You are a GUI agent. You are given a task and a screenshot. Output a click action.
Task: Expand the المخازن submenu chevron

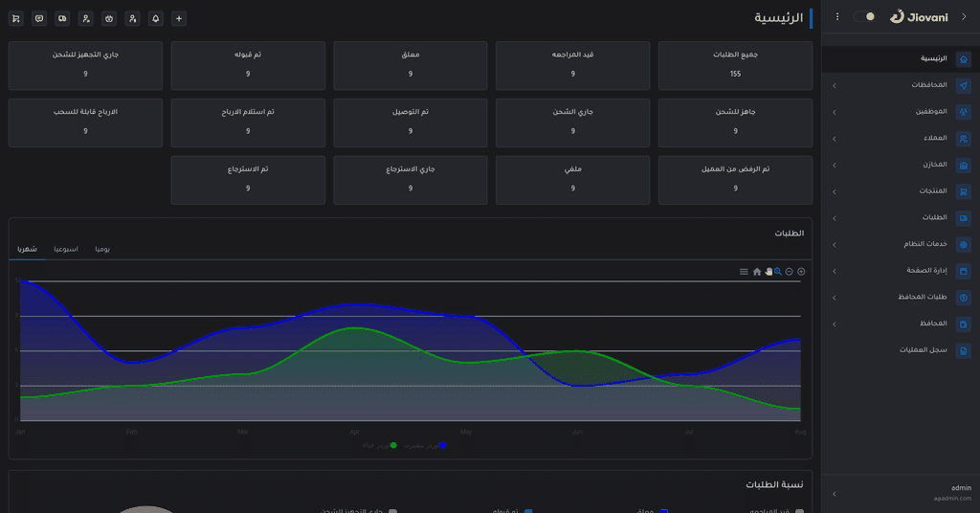click(x=835, y=166)
